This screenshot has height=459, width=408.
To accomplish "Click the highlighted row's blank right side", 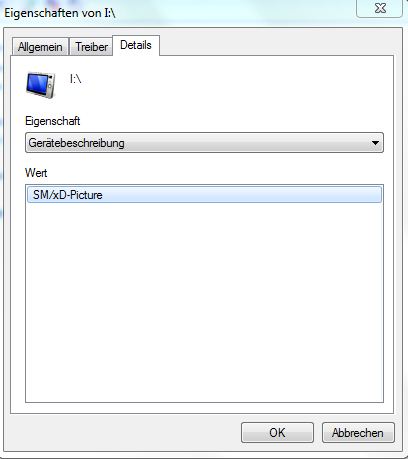I will click(x=242, y=195).
